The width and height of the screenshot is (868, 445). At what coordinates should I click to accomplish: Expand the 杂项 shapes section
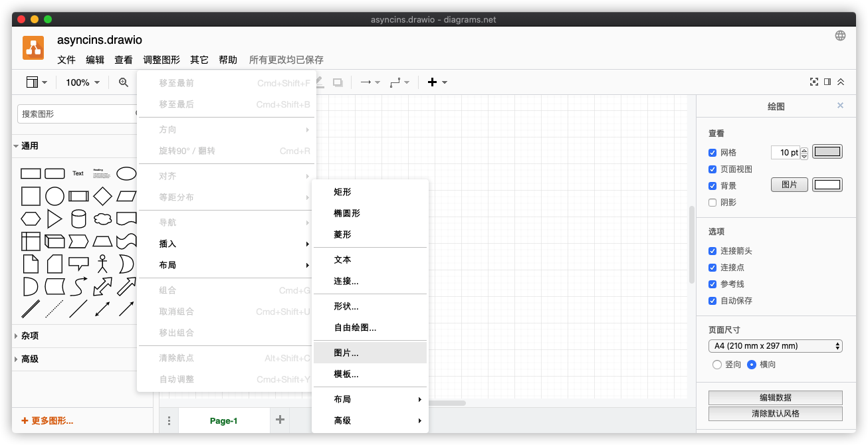pyautogui.click(x=30, y=336)
